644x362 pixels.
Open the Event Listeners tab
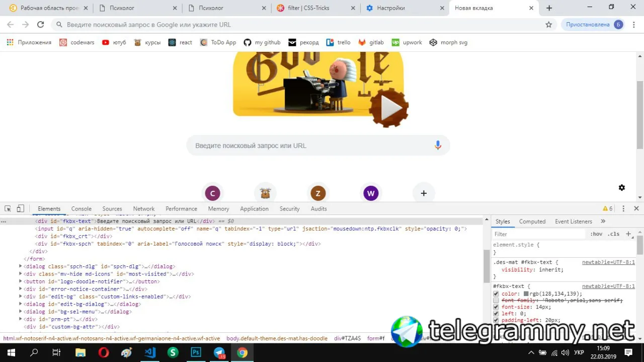574,222
